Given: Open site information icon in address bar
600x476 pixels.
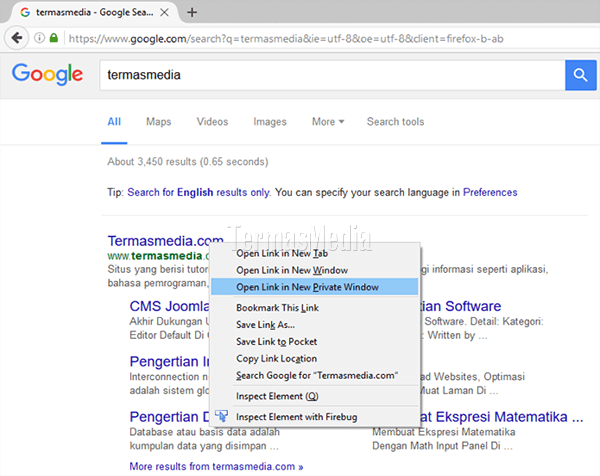Looking at the screenshot, I should (x=39, y=38).
